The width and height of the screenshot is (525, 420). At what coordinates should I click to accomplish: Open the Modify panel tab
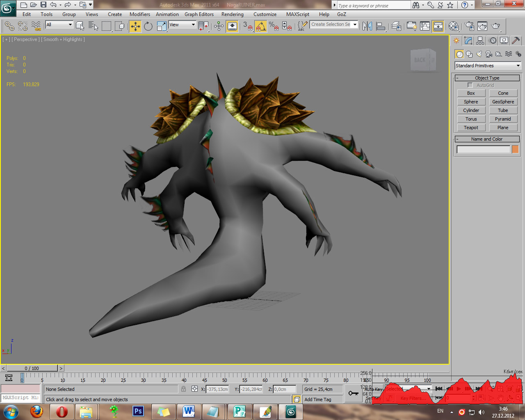pos(468,41)
